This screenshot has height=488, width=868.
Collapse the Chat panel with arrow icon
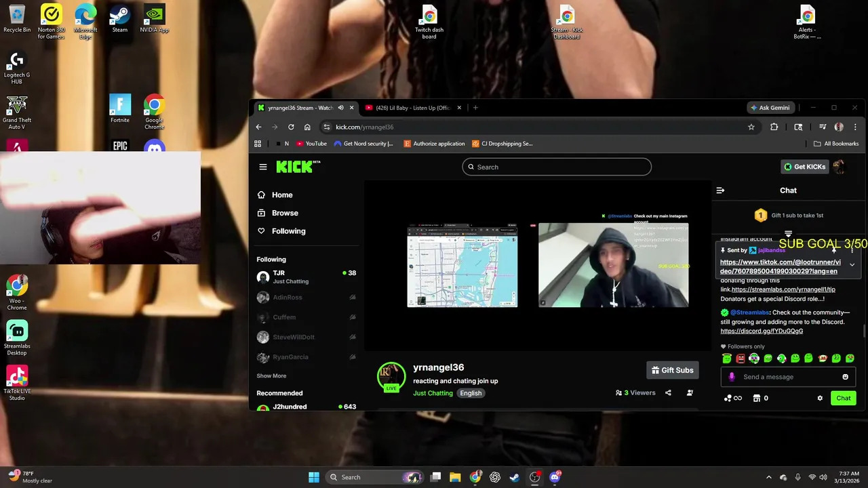click(x=720, y=190)
